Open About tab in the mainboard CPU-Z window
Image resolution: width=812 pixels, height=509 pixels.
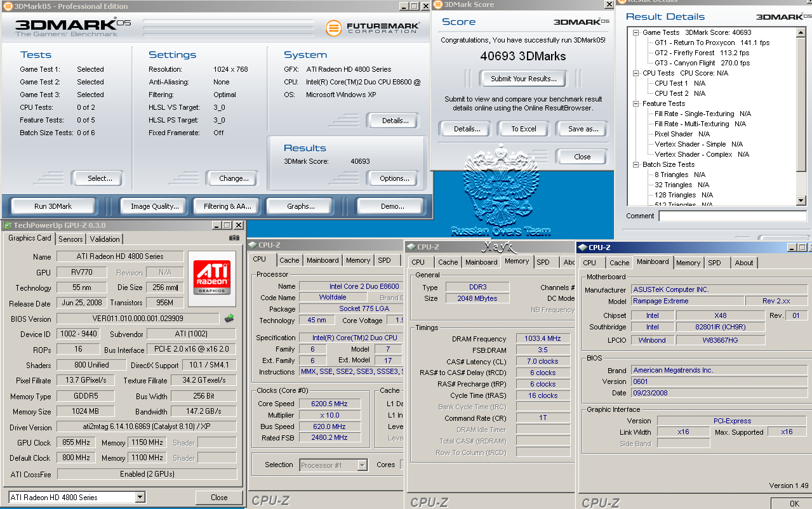pos(744,263)
